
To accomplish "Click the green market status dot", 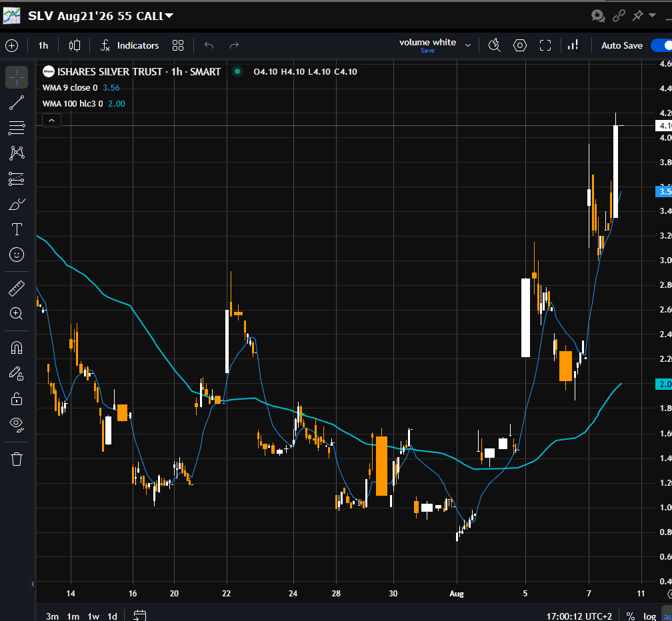I will (x=237, y=71).
